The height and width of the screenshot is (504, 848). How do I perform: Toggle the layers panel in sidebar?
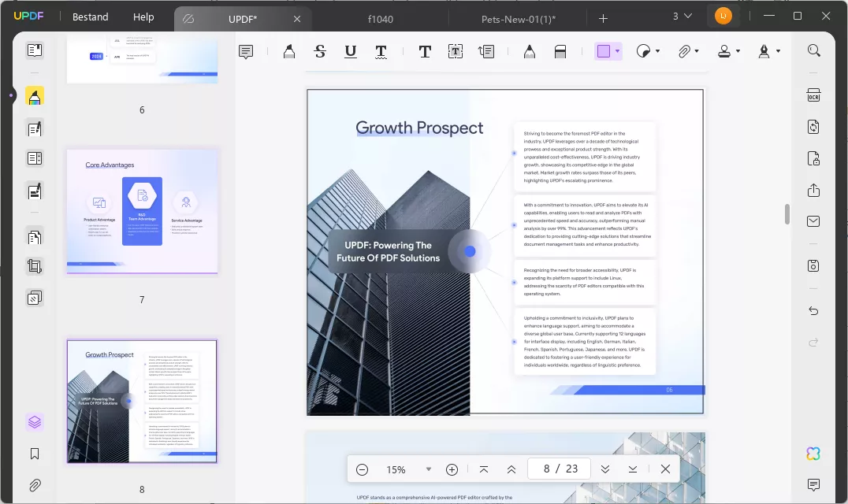[x=35, y=422]
